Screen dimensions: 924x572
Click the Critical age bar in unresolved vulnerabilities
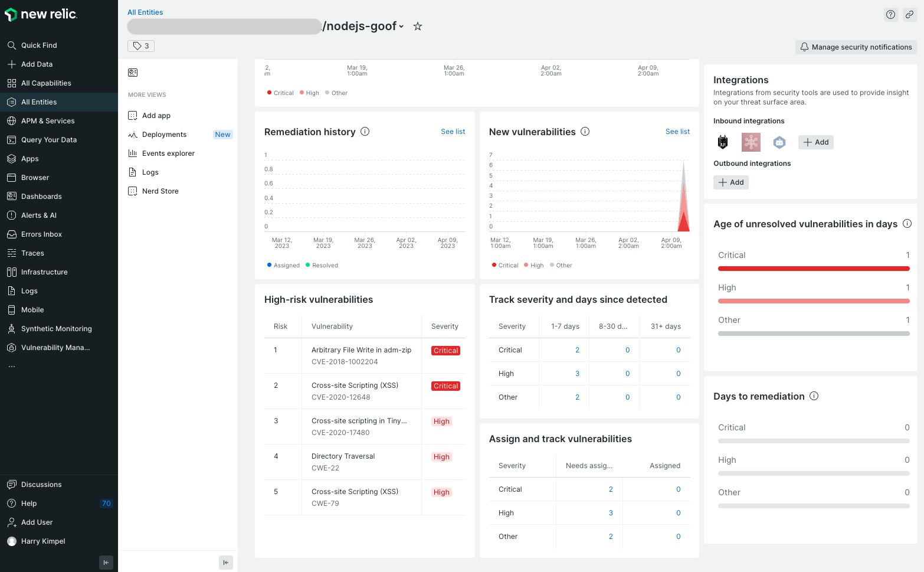(x=813, y=268)
